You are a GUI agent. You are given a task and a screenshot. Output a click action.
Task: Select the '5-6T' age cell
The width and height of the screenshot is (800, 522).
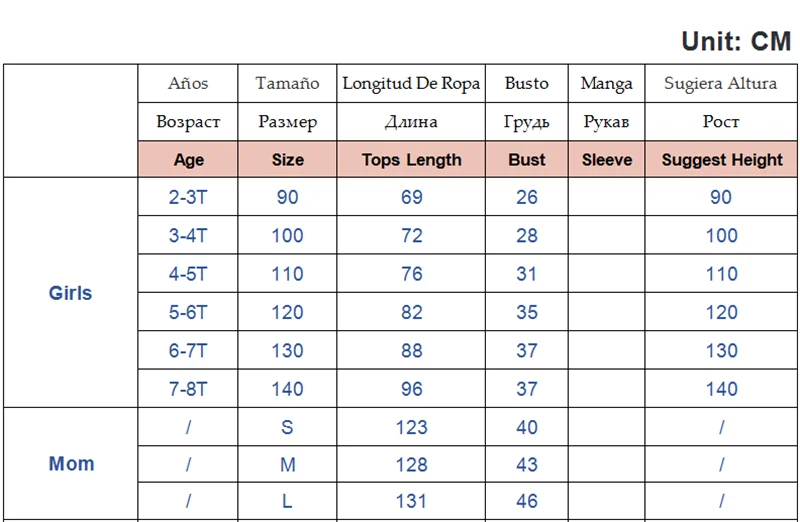(x=188, y=312)
